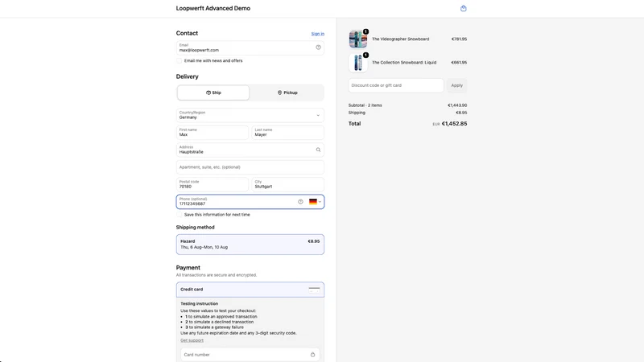This screenshot has height=362, width=644.
Task: Click the Get support link
Action: [192, 340]
